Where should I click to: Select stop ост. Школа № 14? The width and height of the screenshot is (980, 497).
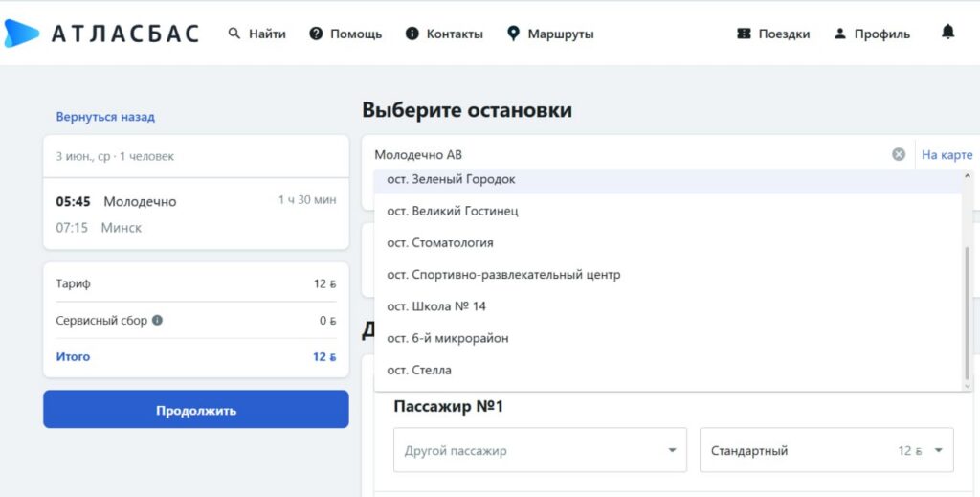click(668, 306)
